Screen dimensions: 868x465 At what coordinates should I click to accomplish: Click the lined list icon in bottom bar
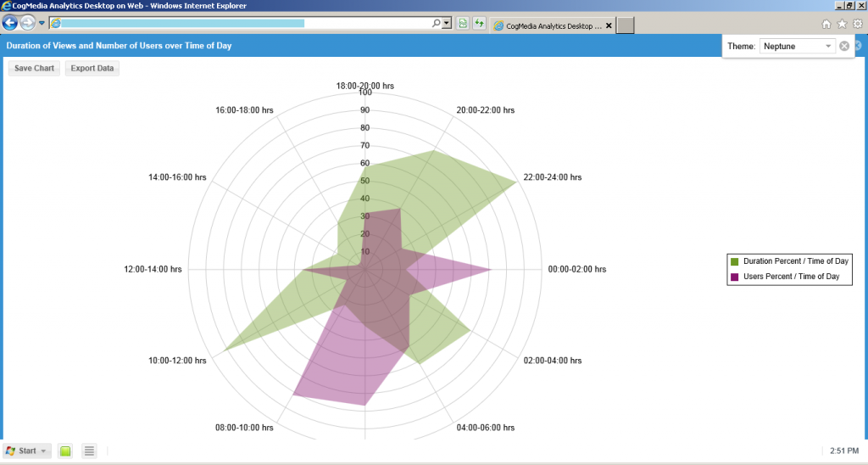[89, 451]
